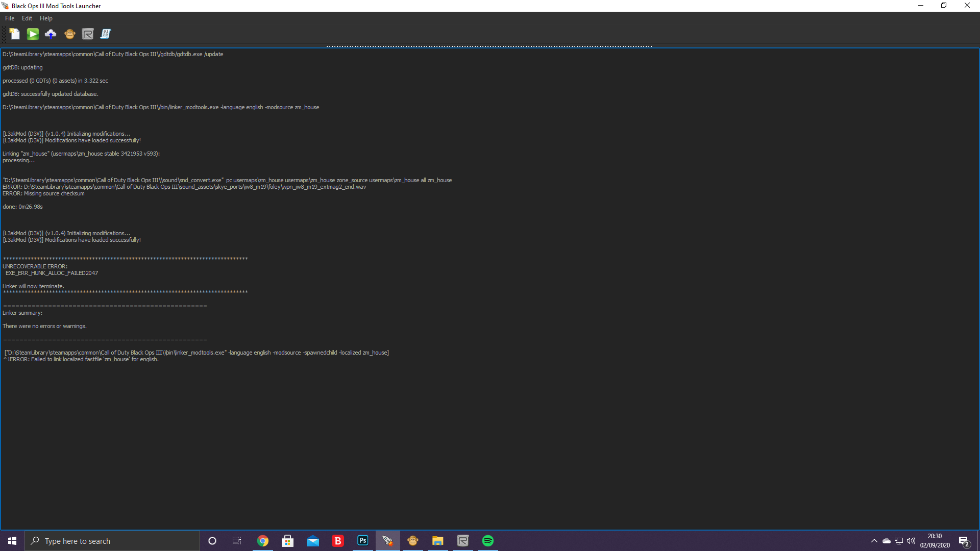
Task: Click the 'gdtDB: updating' output line
Action: [22, 67]
